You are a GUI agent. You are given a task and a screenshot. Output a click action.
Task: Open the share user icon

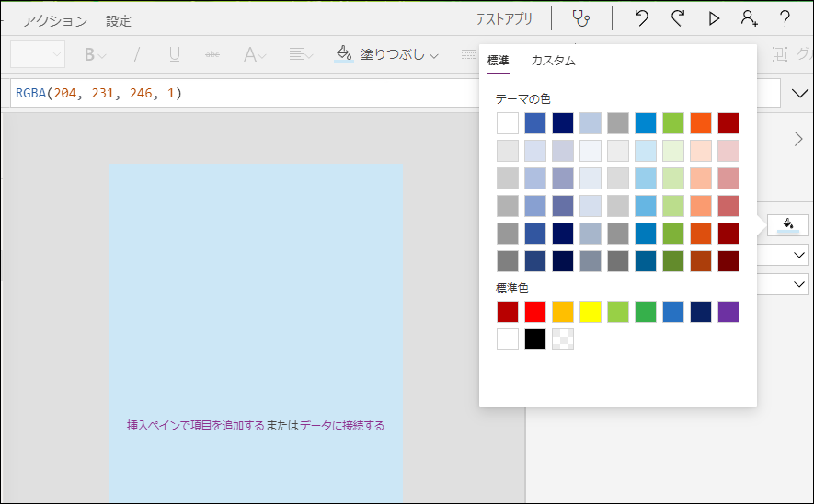click(749, 18)
